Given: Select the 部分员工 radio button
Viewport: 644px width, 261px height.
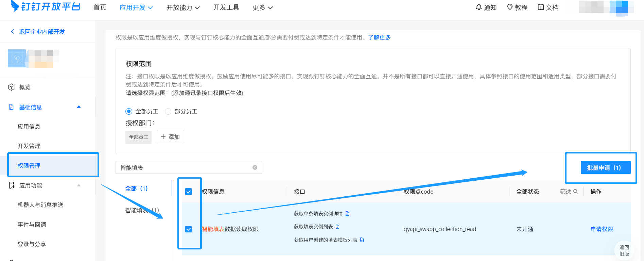Looking at the screenshot, I should 168,111.
